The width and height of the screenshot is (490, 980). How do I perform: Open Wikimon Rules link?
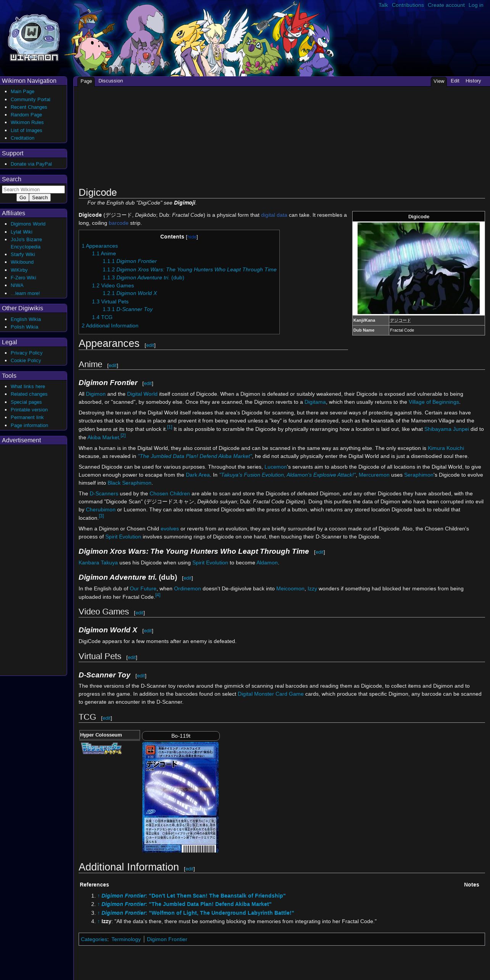[x=27, y=122]
